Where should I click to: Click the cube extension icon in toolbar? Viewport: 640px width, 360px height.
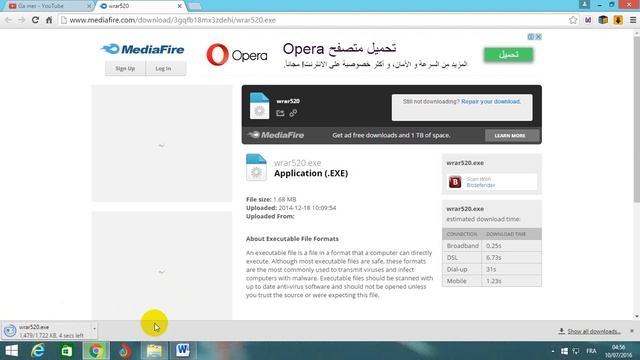[x=603, y=20]
